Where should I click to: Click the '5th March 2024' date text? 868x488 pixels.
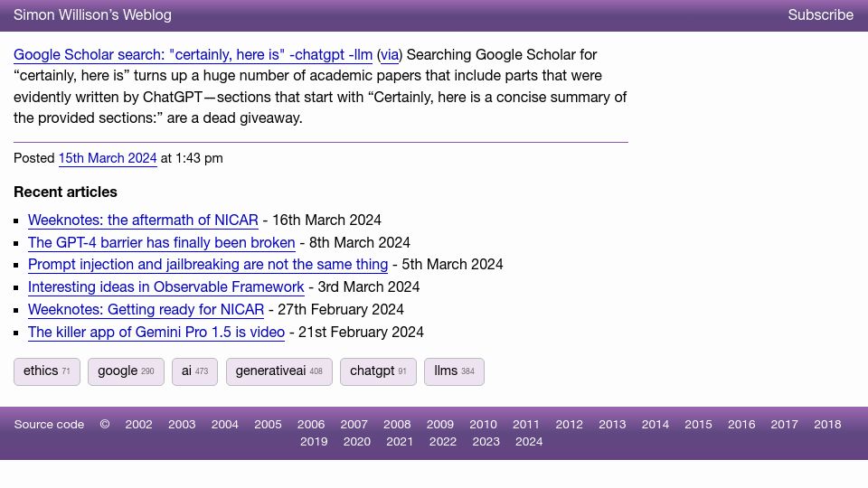coord(452,265)
